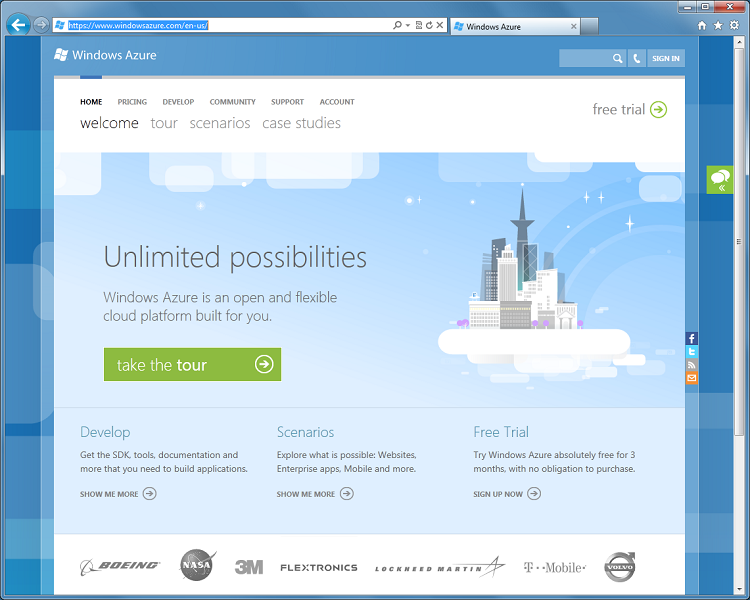Open the browser Tools gear icon
The width and height of the screenshot is (750, 600).
coord(734,25)
